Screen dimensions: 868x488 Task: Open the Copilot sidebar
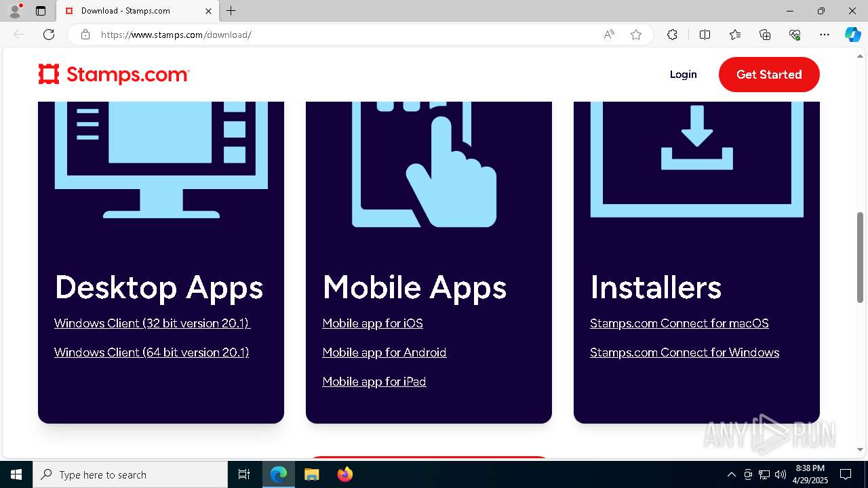852,35
